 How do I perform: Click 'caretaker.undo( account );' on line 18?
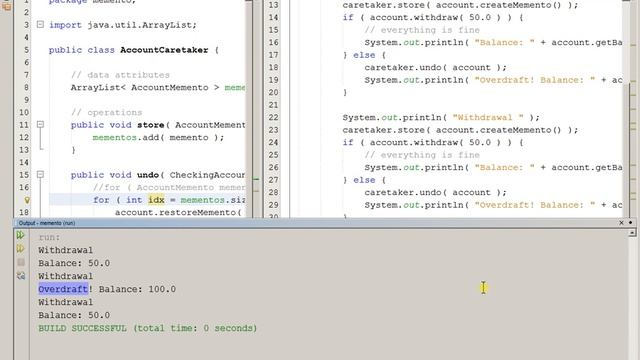[x=436, y=67]
